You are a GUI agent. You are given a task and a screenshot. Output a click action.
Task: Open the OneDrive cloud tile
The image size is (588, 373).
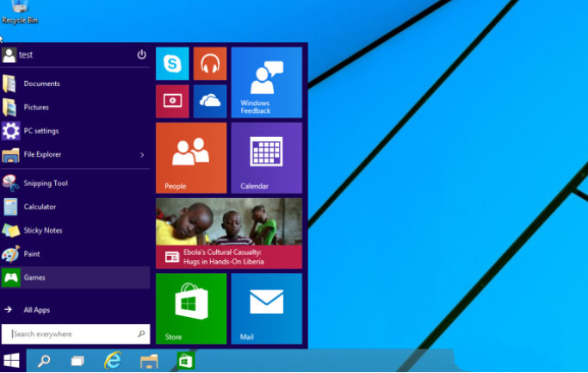210,101
